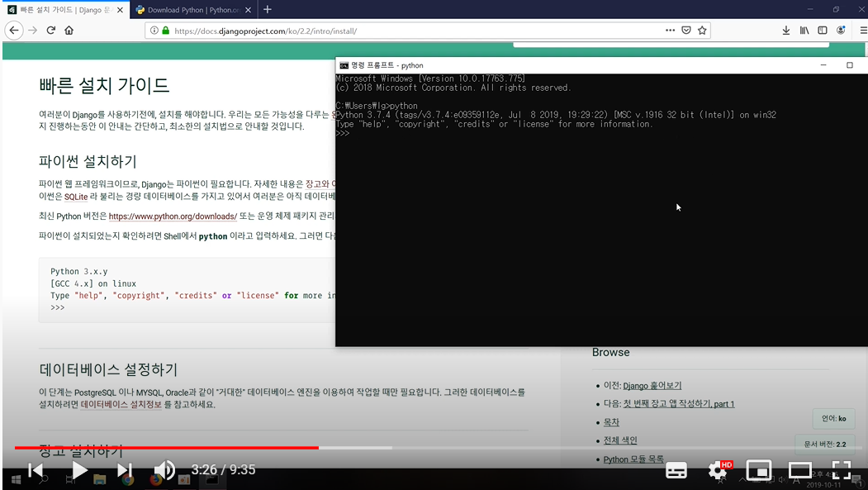Save page to Pocket icon
Viewport: 868px width, 490px height.
(x=685, y=31)
